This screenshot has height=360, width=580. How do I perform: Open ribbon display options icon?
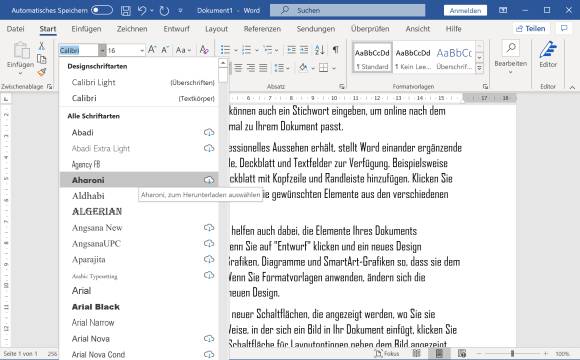coord(503,10)
